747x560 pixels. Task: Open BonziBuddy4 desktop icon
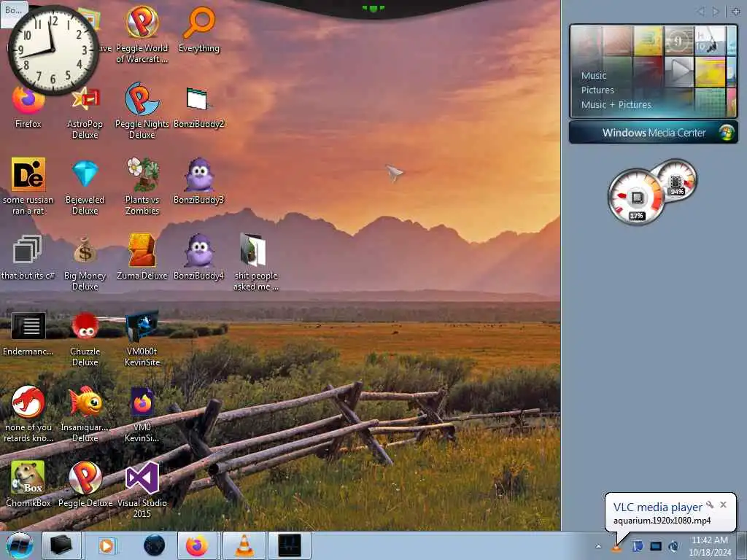pyautogui.click(x=198, y=257)
